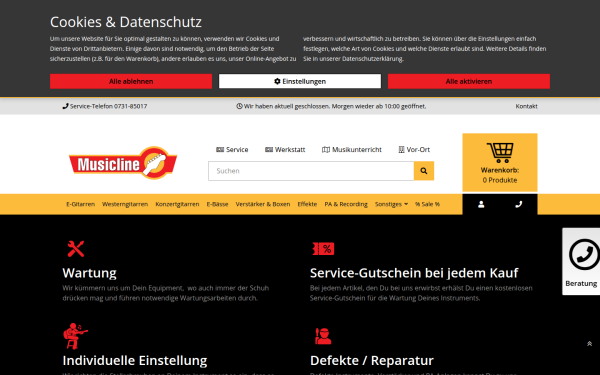600x375 pixels.
Task: Open the Werkstatt menu item
Action: 285,150
